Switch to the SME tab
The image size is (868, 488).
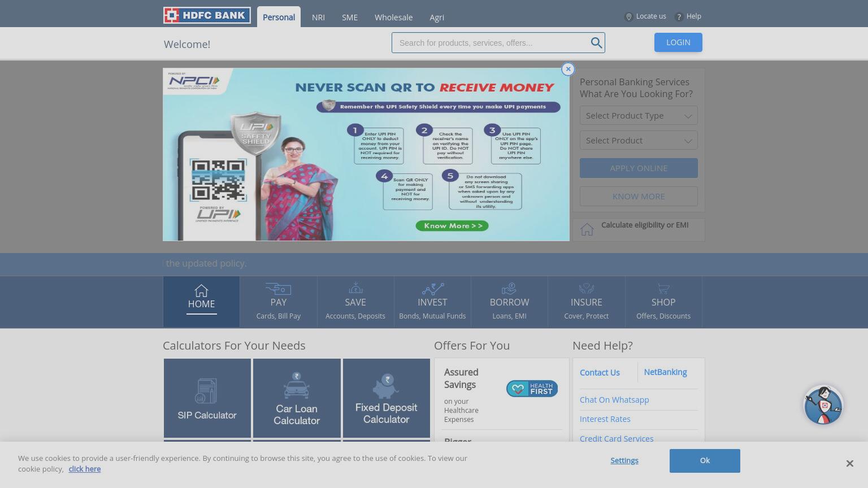pos(350,18)
